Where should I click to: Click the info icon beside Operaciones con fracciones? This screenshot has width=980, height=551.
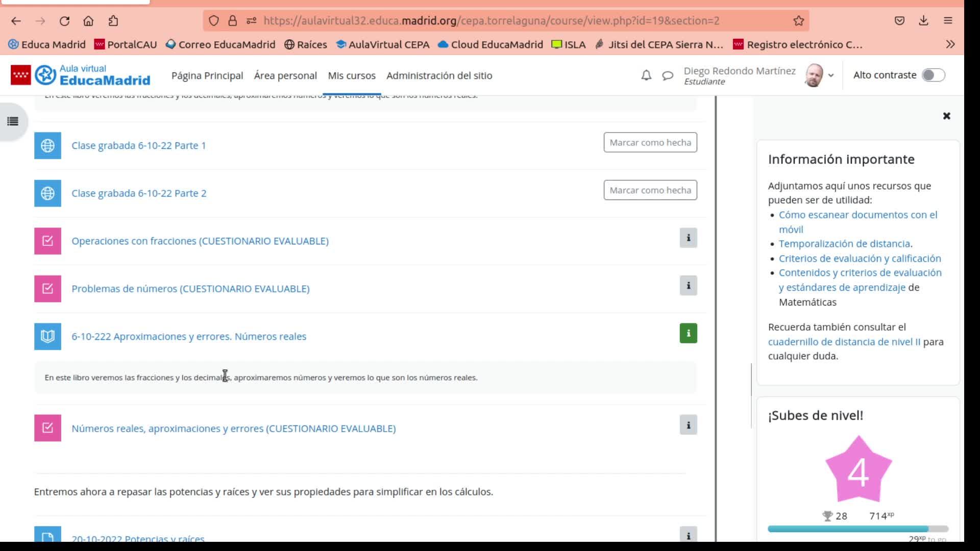[688, 238]
